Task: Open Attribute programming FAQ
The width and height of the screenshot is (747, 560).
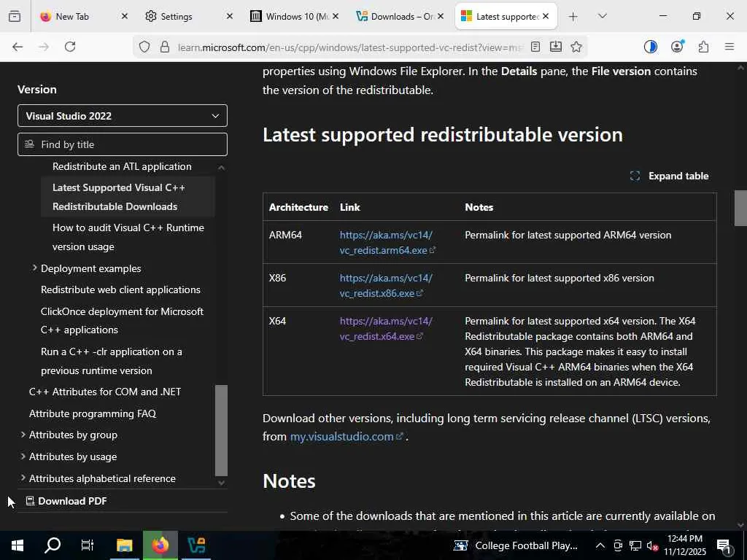Action: [x=93, y=413]
